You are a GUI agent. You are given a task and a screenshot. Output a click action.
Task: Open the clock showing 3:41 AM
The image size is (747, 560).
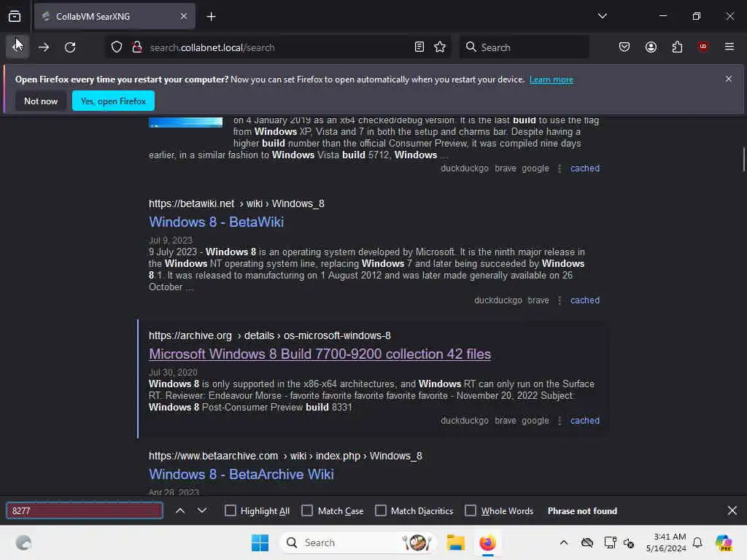pos(666,542)
